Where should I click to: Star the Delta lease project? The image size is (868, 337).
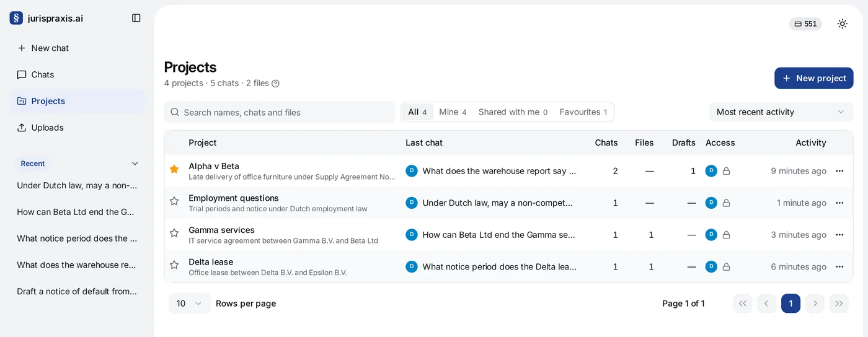[174, 265]
